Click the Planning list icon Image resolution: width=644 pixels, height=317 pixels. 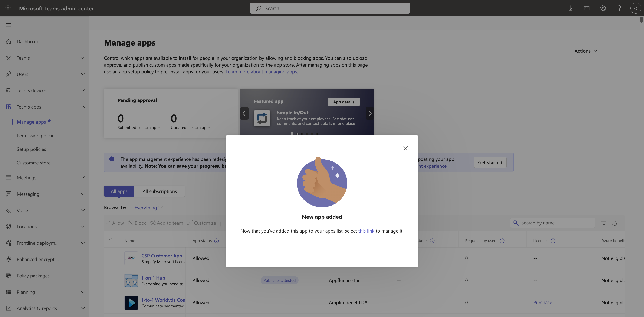[9, 292]
